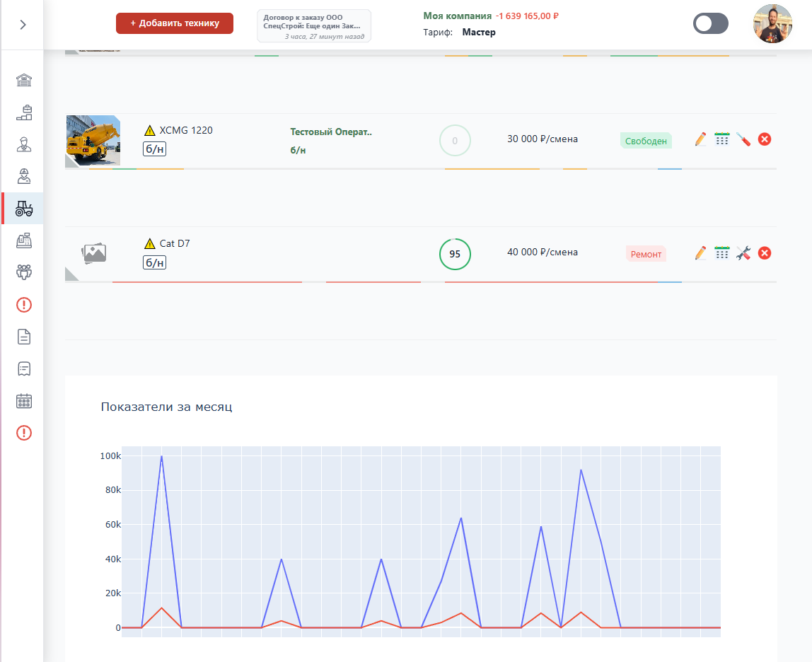
Task: Click the 'б/н' plate badge under Cat D7
Action: (154, 262)
